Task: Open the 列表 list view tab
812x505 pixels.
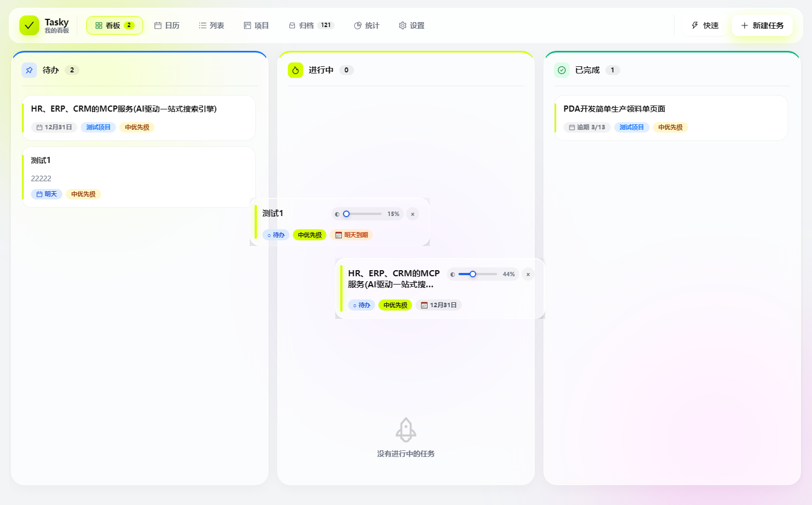Action: 212,25
